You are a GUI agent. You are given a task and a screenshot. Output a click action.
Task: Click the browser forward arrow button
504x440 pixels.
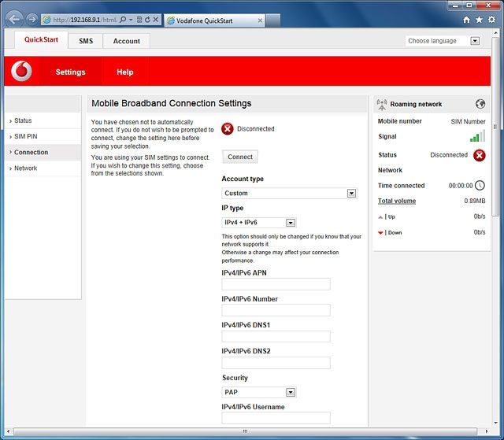pos(31,18)
